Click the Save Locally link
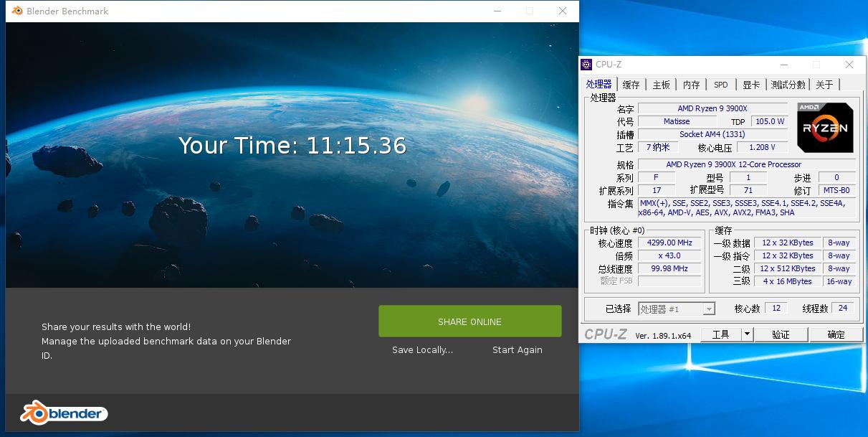Screen dimensions: 868x437 coord(421,349)
